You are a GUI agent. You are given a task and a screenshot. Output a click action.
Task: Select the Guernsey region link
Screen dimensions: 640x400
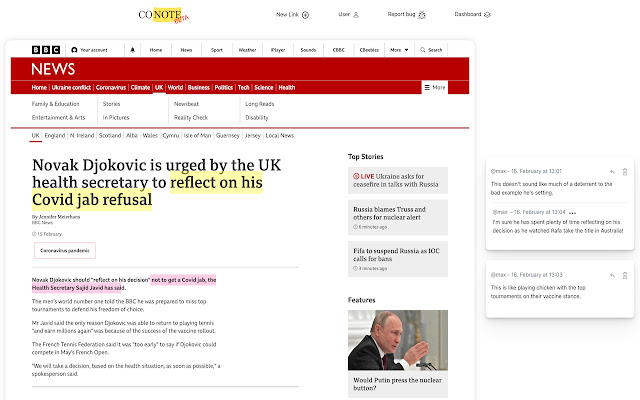[x=228, y=136]
